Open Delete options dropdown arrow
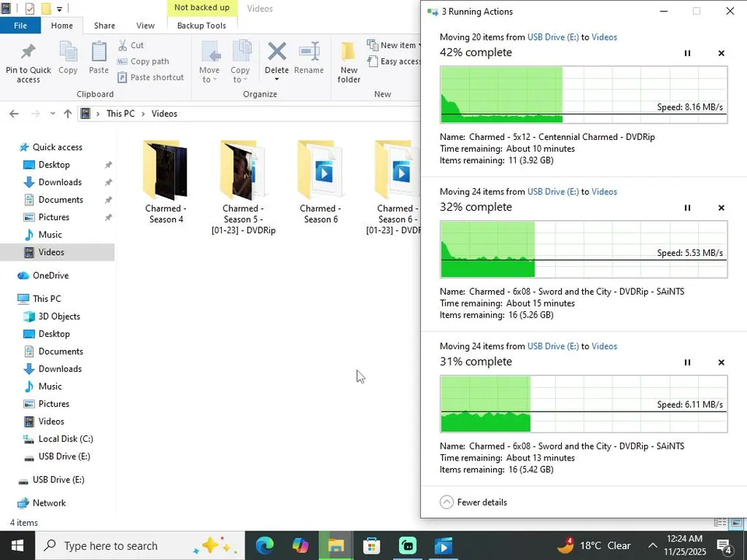The height and width of the screenshot is (560, 747). tap(277, 79)
